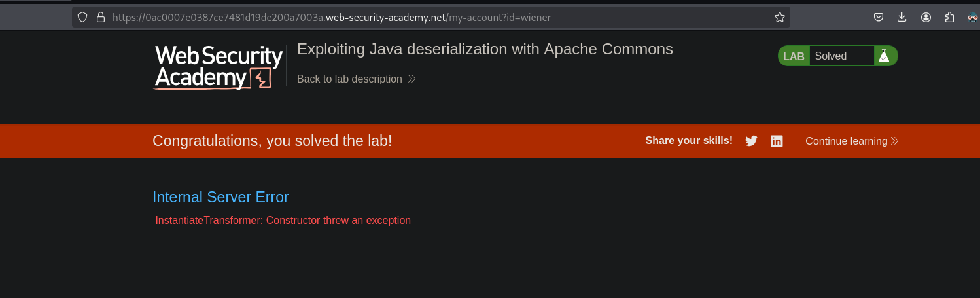Follow the Continue learning link
Screen dimensions: 980x298
pyautogui.click(x=846, y=141)
